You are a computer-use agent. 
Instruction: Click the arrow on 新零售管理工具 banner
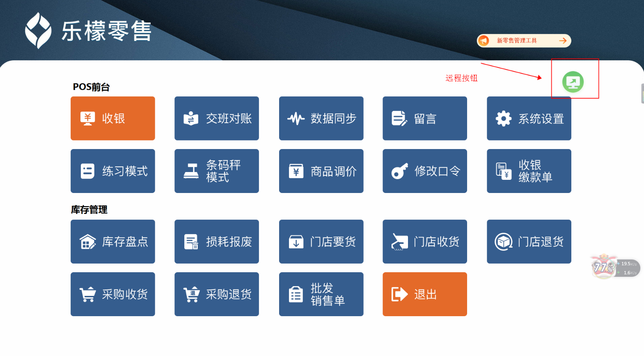(563, 41)
